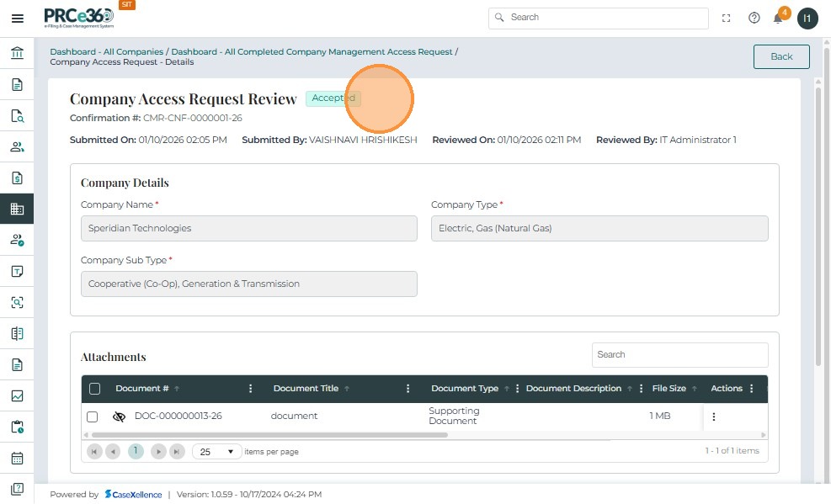831x504 pixels.
Task: Open the hamburger navigation menu
Action: pyautogui.click(x=18, y=19)
